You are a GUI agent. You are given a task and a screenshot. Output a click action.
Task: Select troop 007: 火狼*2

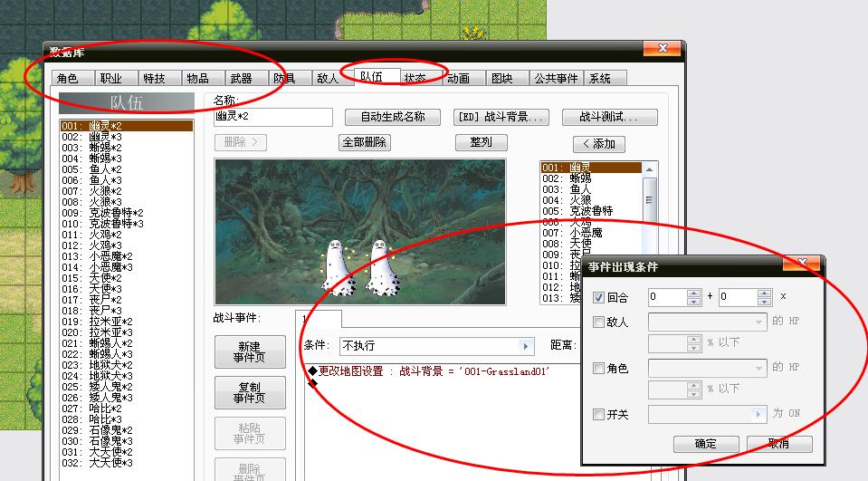[126, 191]
